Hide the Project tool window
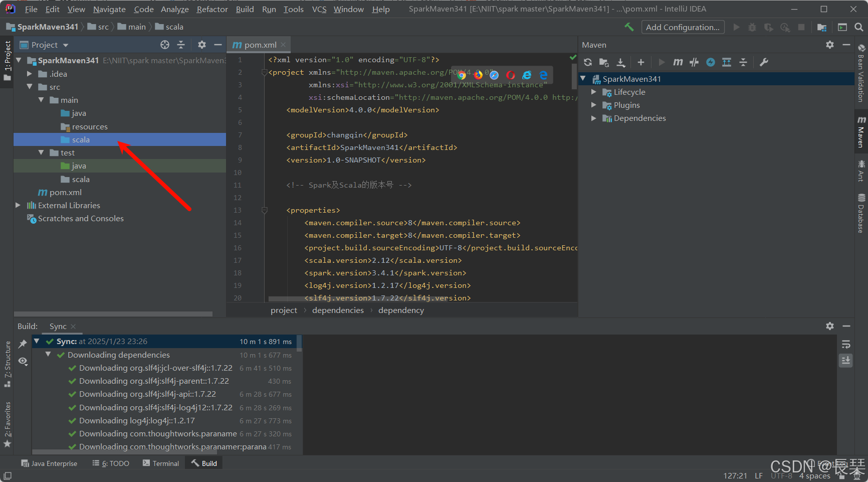868x482 pixels. point(218,45)
